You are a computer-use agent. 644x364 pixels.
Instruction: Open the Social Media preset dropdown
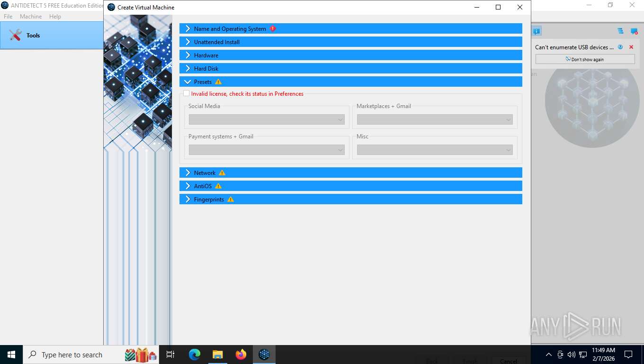point(267,119)
